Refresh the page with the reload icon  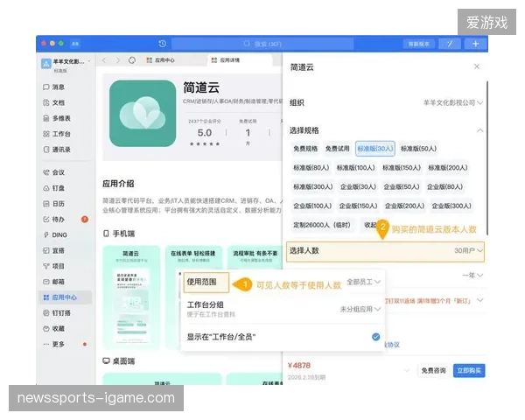132,60
